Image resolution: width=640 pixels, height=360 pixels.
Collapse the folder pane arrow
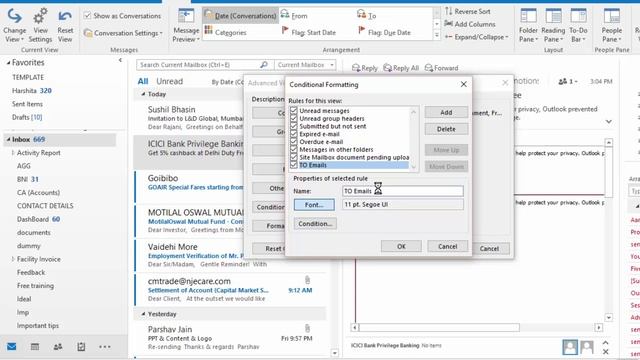tap(120, 60)
